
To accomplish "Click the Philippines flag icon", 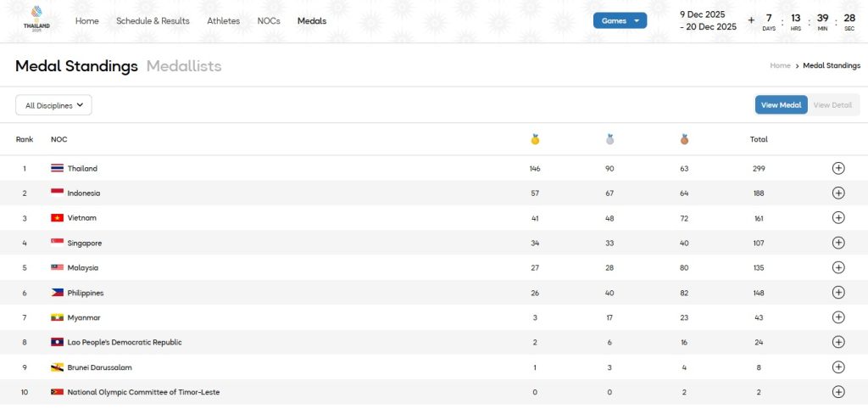I will (x=58, y=293).
